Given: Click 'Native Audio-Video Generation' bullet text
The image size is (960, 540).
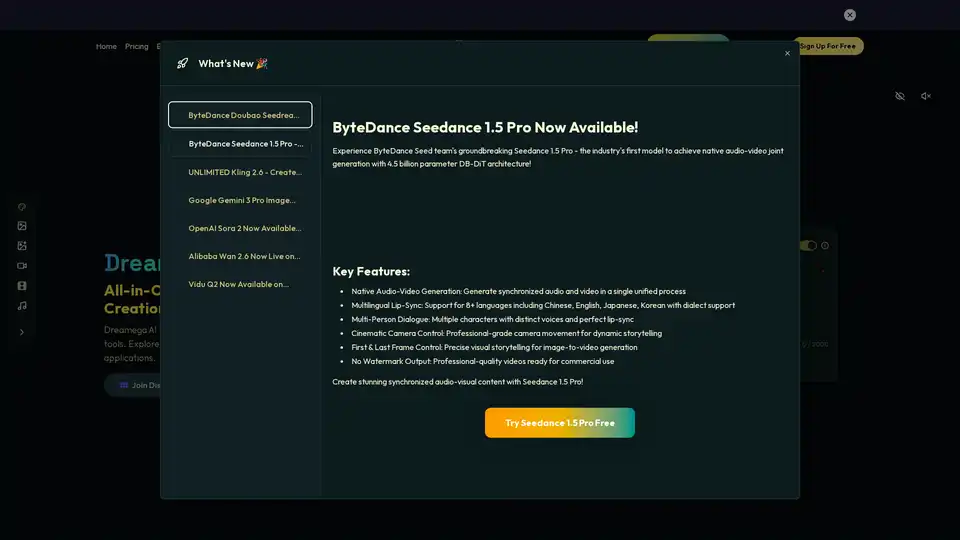Looking at the screenshot, I should click(x=518, y=291).
